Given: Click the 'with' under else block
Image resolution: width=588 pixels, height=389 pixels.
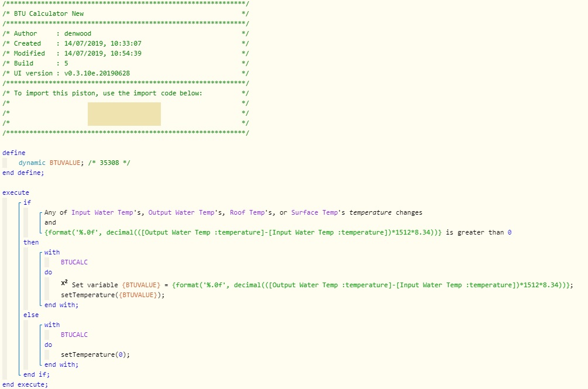Looking at the screenshot, I should [x=52, y=325].
